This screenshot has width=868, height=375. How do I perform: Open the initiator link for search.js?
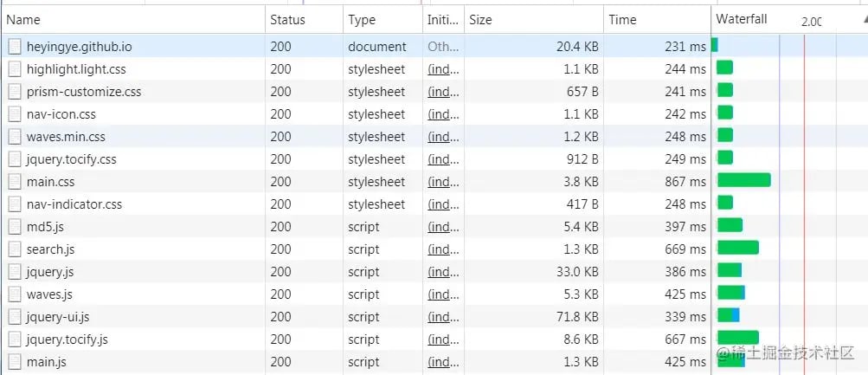point(443,249)
